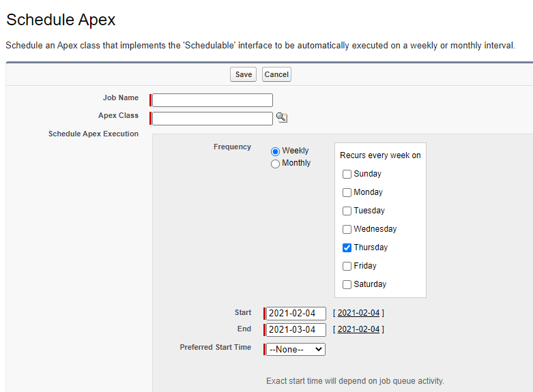Screen dimensions: 533x392
Task: Check the Wednesday checkbox
Action: click(347, 229)
